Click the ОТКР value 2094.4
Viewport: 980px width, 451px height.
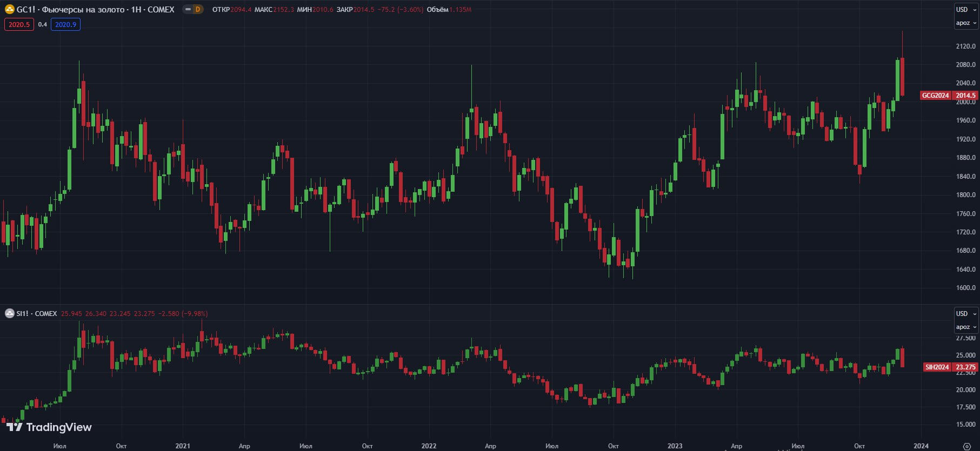pos(241,9)
